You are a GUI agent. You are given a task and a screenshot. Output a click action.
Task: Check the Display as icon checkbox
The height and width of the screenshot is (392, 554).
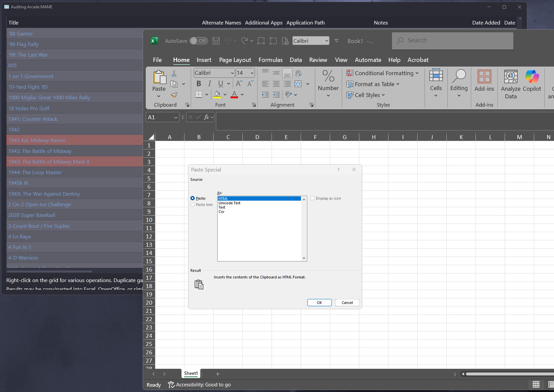pyautogui.click(x=312, y=198)
